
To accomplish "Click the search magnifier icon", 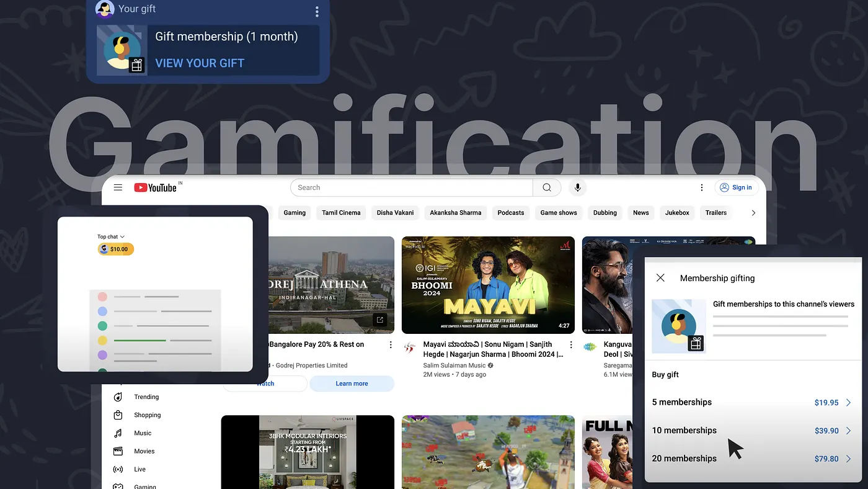I will 546,187.
